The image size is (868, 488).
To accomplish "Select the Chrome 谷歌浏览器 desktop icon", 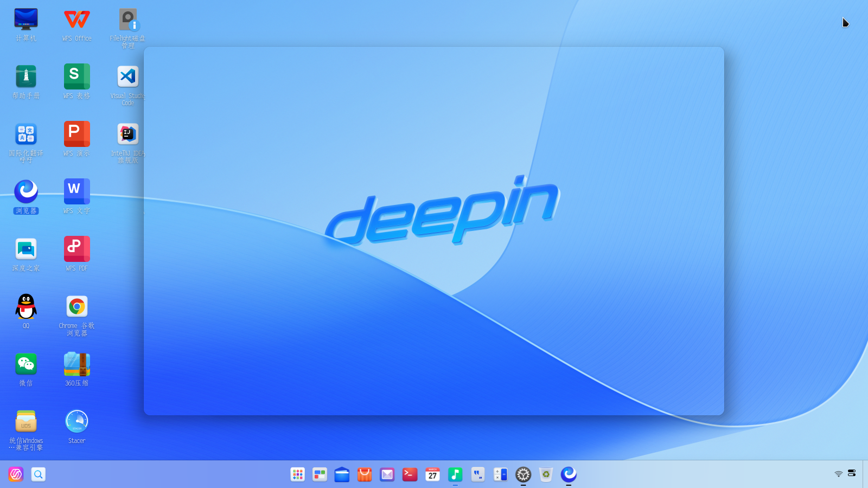I will coord(77,306).
